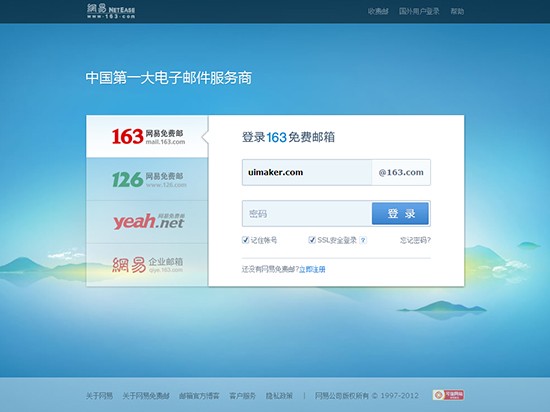Open 关于网易 footer link
This screenshot has height=412, width=550.
coord(99,396)
